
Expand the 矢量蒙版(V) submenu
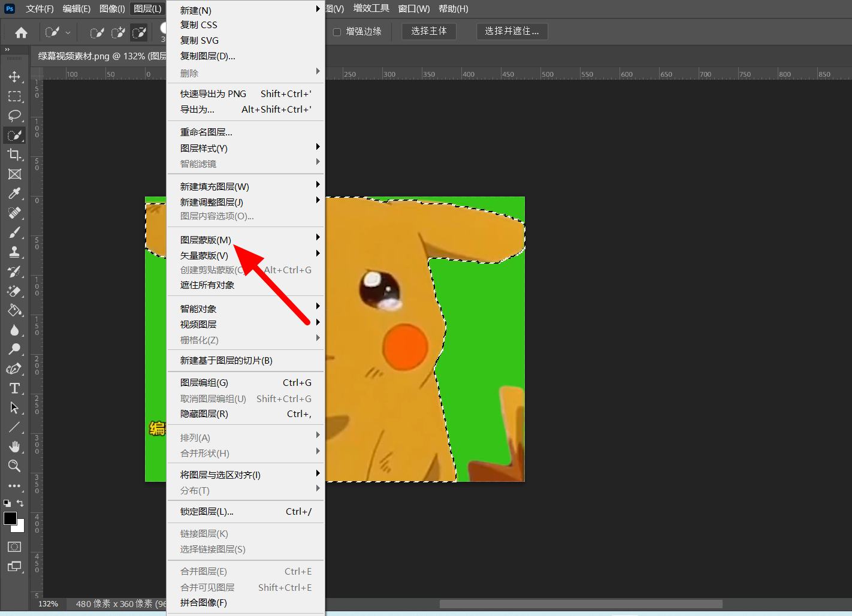[x=246, y=255]
